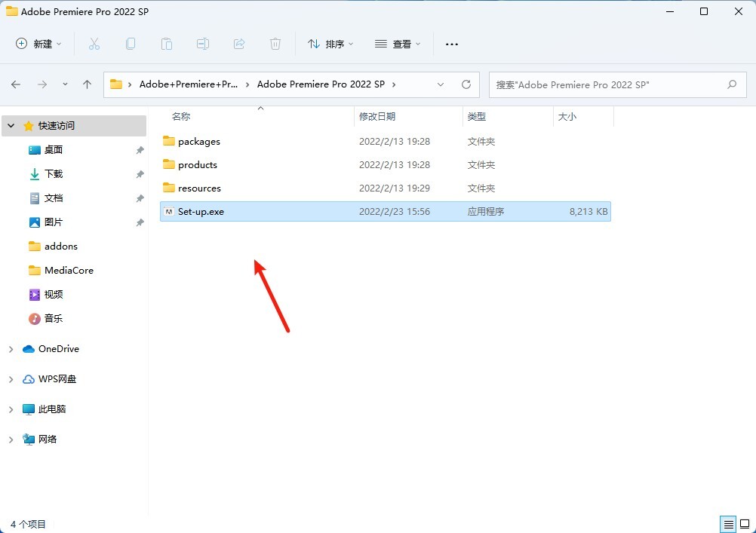Select the Set-up.exe file

[386, 212]
